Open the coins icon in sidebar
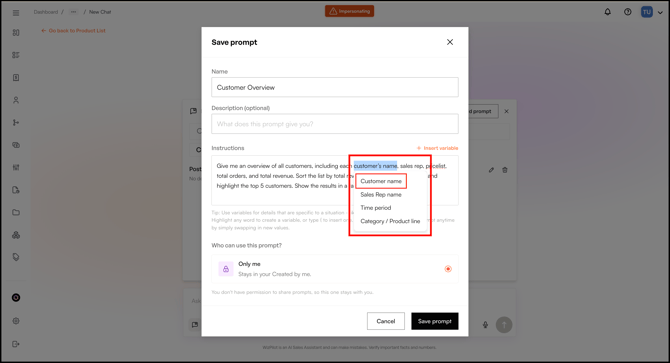 coord(16,145)
